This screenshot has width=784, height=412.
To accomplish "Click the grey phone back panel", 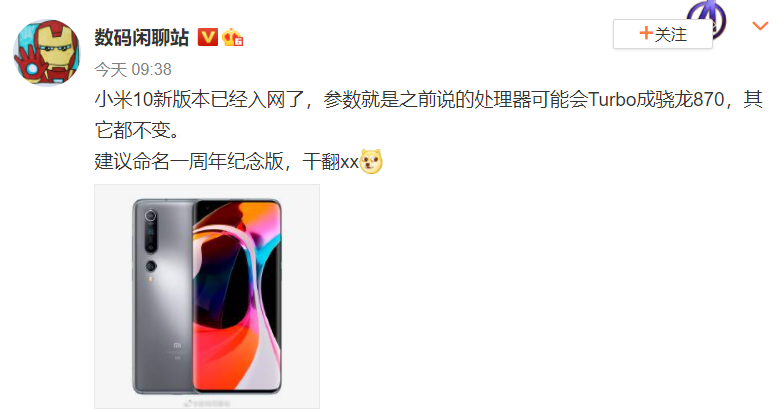I will (x=163, y=296).
